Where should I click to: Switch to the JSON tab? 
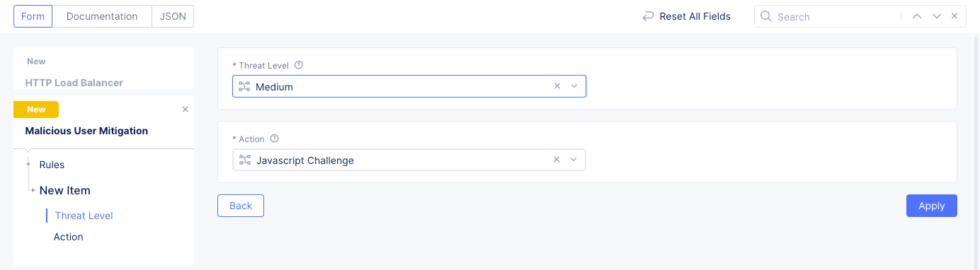[173, 16]
